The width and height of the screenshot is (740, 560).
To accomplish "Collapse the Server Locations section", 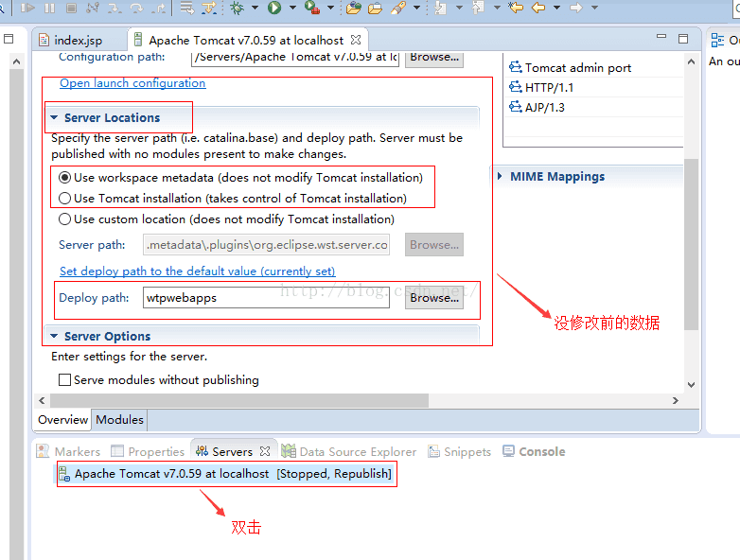I will (x=54, y=117).
